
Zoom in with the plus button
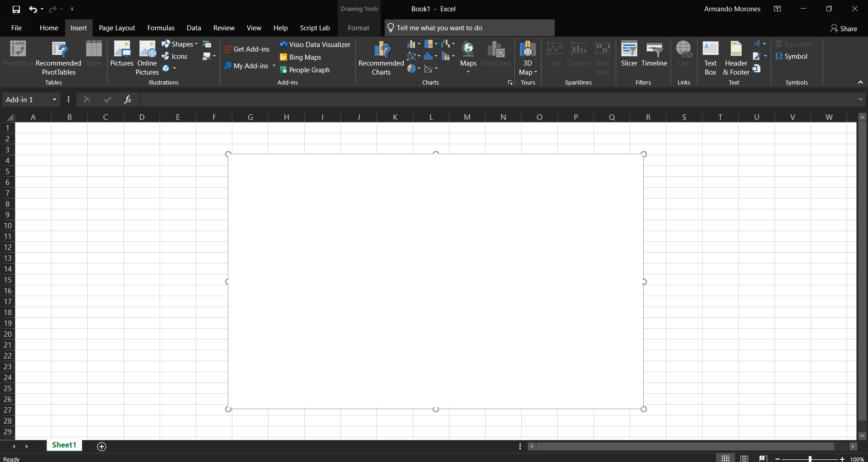pos(842,459)
